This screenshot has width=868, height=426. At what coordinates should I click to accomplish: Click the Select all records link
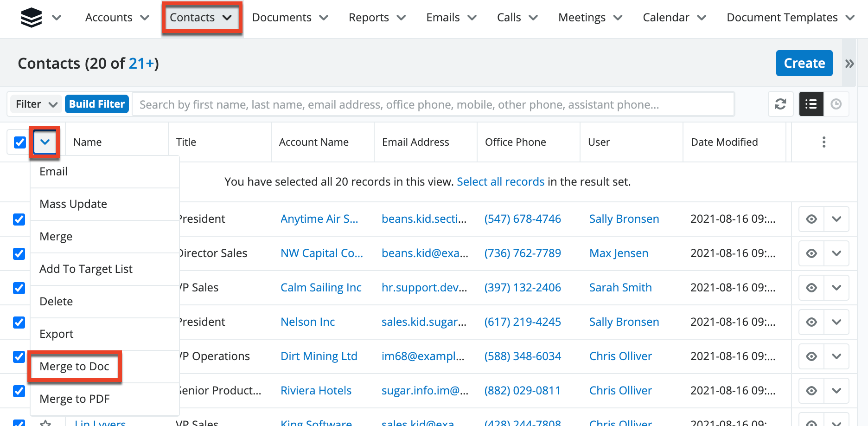[x=500, y=182]
